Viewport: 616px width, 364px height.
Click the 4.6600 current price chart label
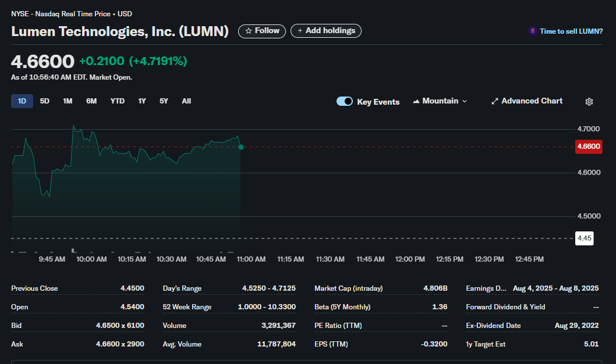(x=589, y=147)
